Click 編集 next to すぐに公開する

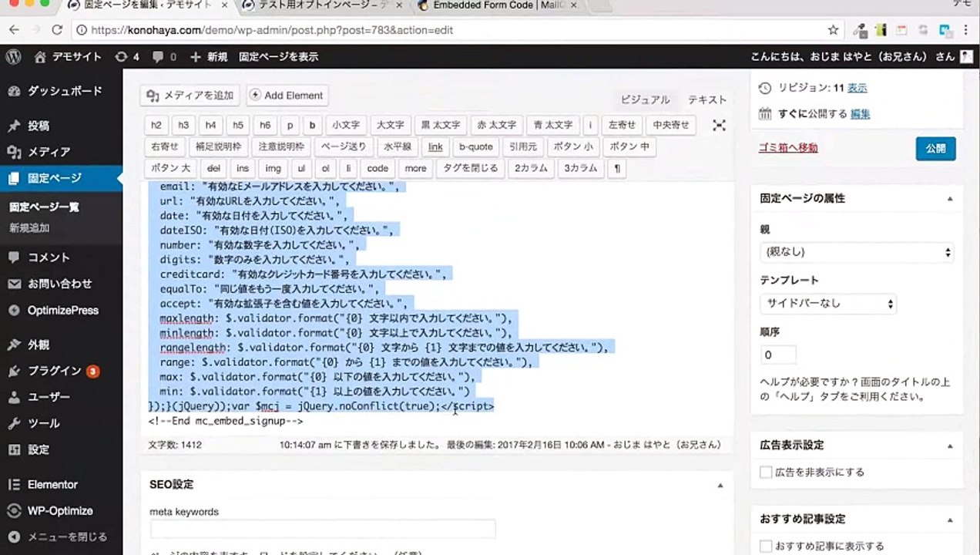(x=860, y=114)
